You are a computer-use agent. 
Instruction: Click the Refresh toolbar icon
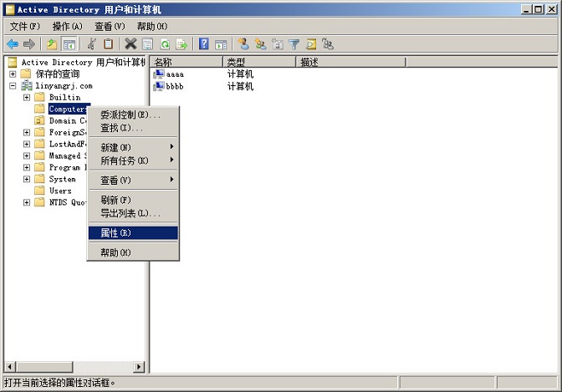click(x=165, y=44)
